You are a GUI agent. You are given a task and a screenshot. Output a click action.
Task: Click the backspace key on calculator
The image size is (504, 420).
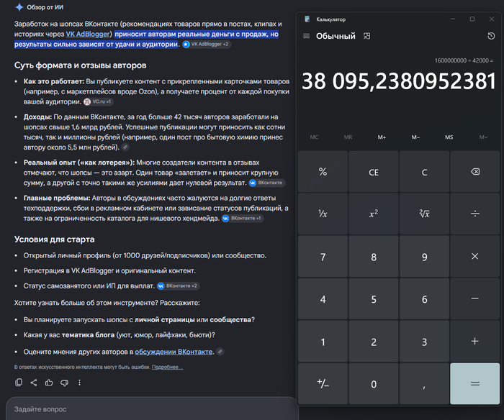[474, 172]
